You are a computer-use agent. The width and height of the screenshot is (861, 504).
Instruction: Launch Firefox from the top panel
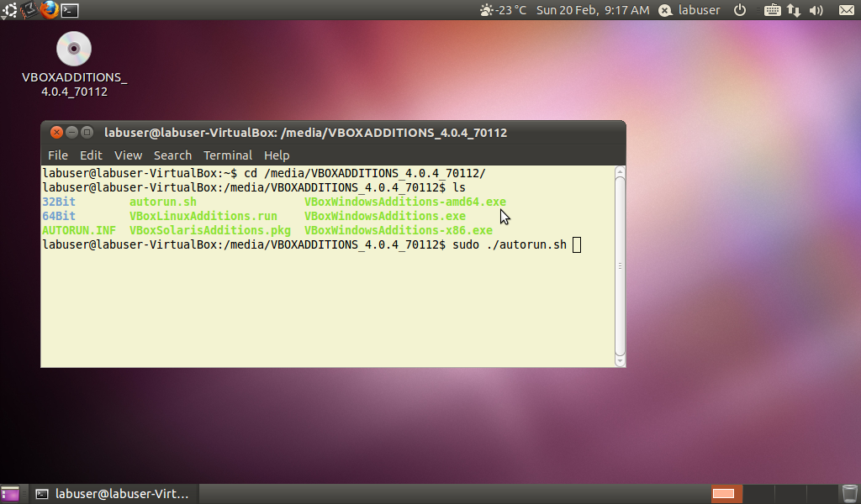(x=50, y=10)
